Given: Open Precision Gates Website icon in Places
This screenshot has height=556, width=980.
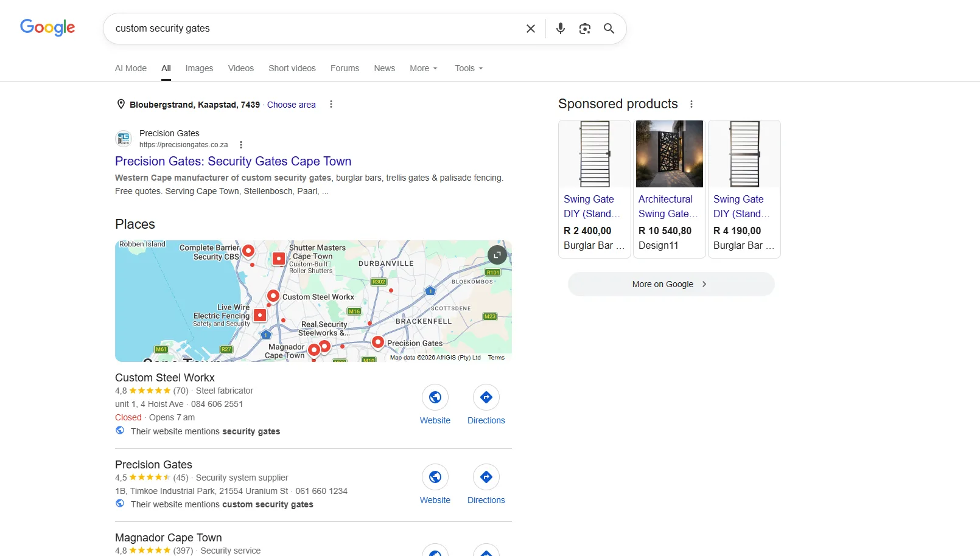Looking at the screenshot, I should click(x=435, y=477).
